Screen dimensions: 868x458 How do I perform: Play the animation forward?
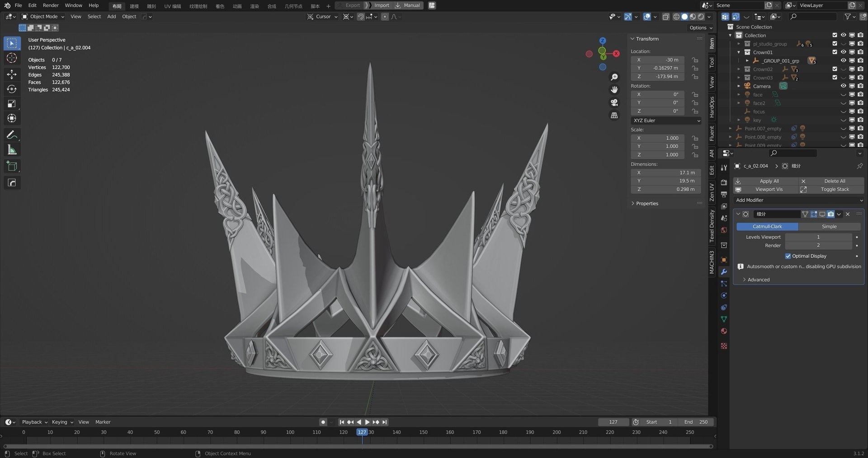pos(367,422)
